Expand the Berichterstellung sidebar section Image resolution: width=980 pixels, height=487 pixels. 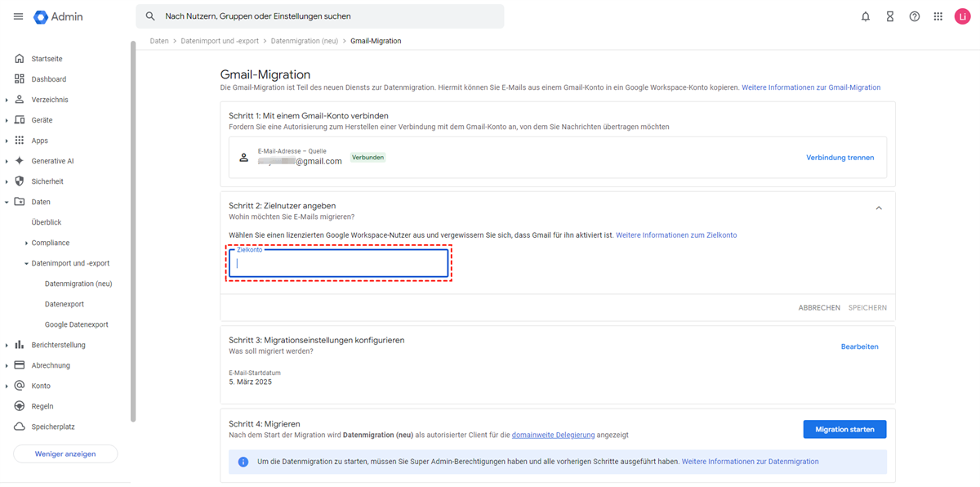click(7, 345)
